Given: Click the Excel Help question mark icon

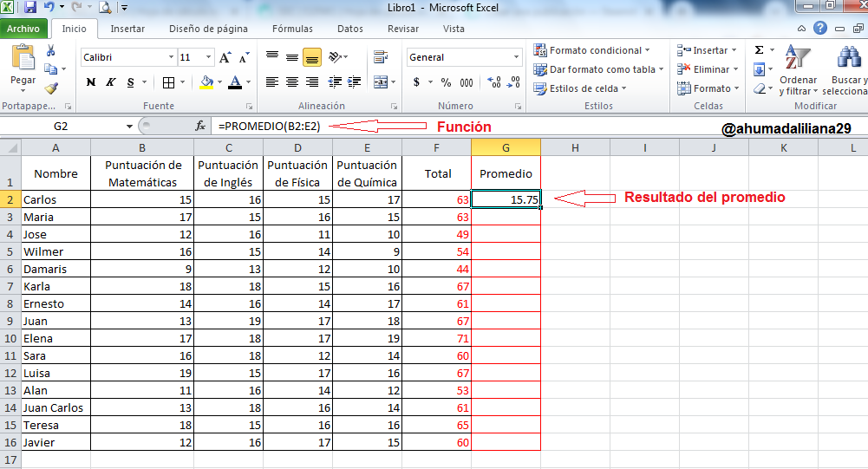Looking at the screenshot, I should pyautogui.click(x=819, y=28).
